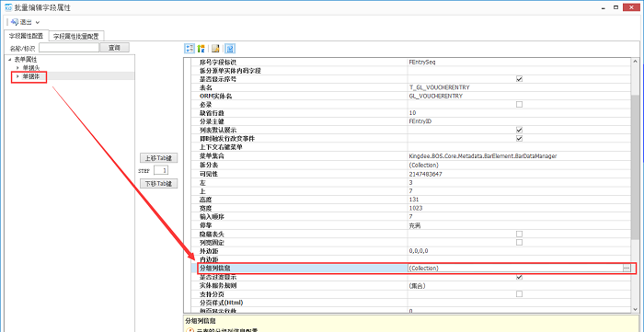Click the 名称/标识 search input field
The height and width of the screenshot is (332, 644).
(x=69, y=48)
